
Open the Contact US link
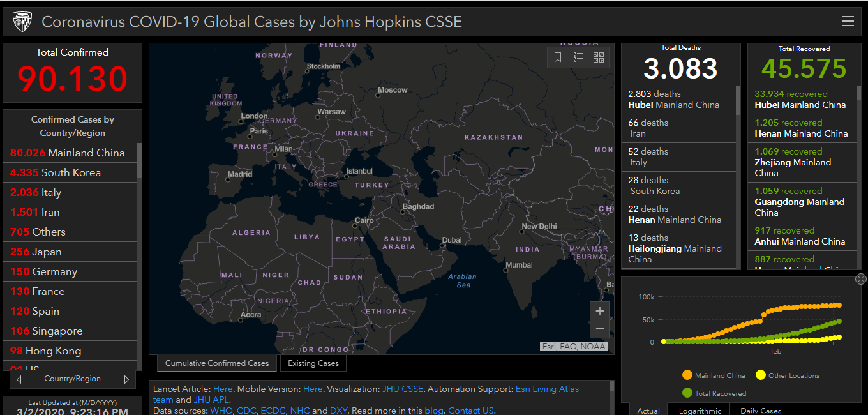pos(471,411)
